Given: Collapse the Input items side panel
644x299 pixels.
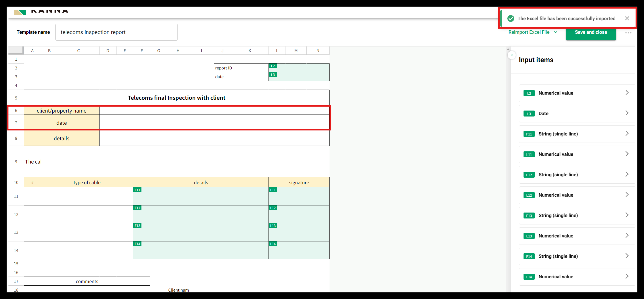Looking at the screenshot, I should (512, 55).
